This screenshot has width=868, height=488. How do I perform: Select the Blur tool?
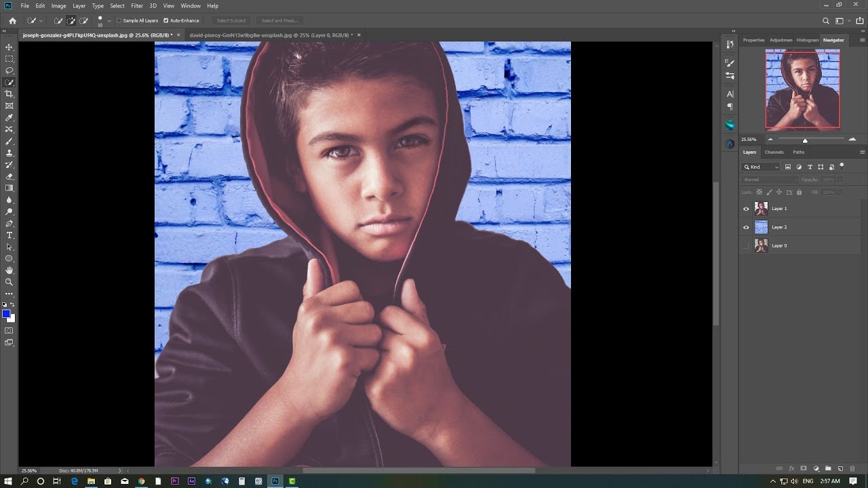pos(9,200)
